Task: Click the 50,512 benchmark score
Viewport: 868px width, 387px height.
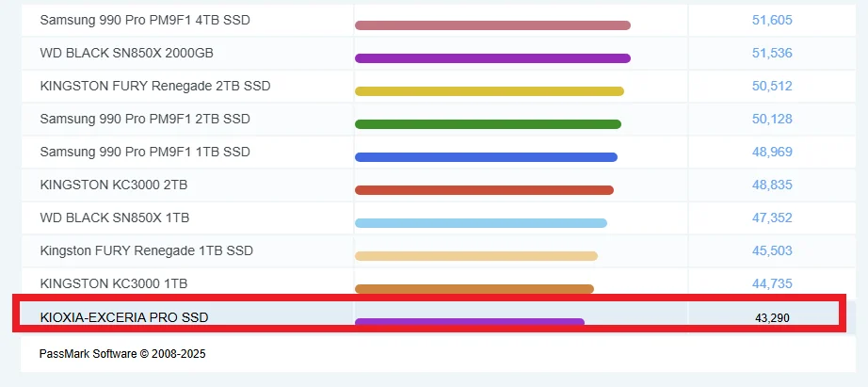Action: 772,86
